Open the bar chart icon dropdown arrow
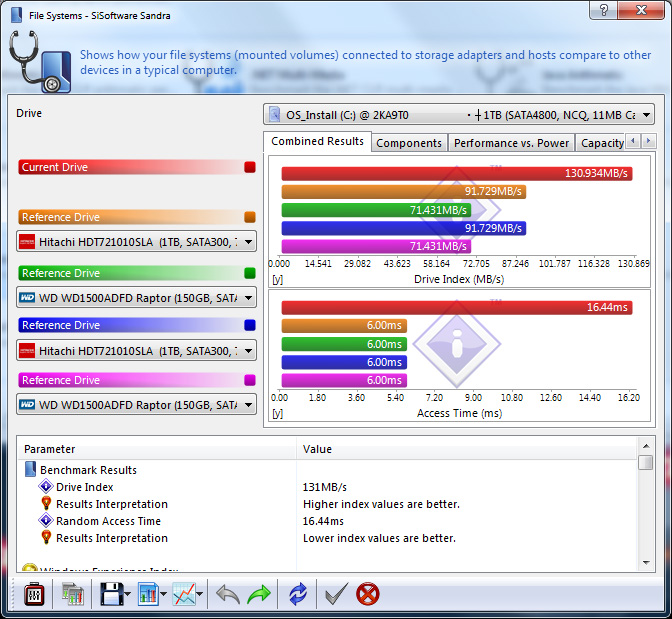 [x=164, y=594]
